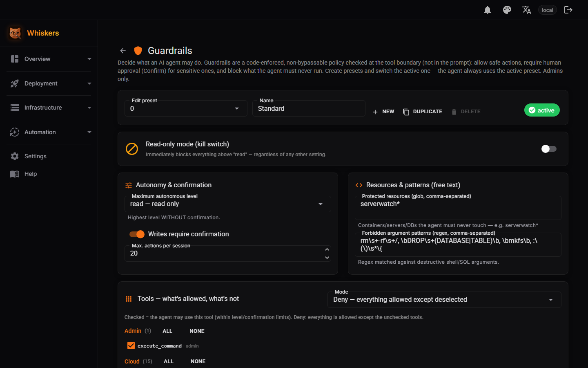Open the theme palette icon
Viewport: 588px width, 368px height.
click(507, 10)
